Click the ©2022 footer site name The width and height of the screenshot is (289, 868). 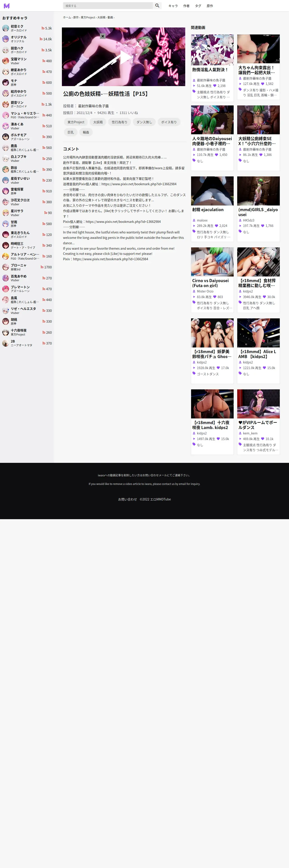155,499
